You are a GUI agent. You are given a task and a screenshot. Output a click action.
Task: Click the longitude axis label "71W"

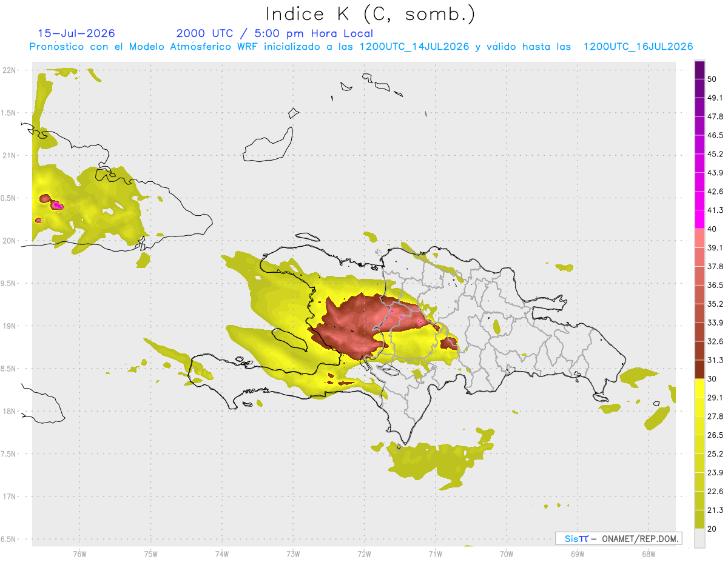coord(435,554)
